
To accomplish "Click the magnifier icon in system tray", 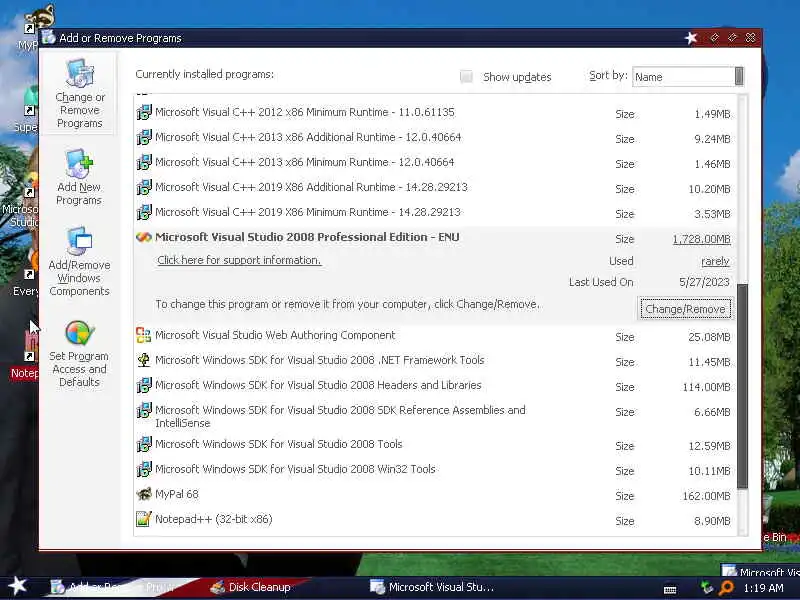I will click(726, 588).
